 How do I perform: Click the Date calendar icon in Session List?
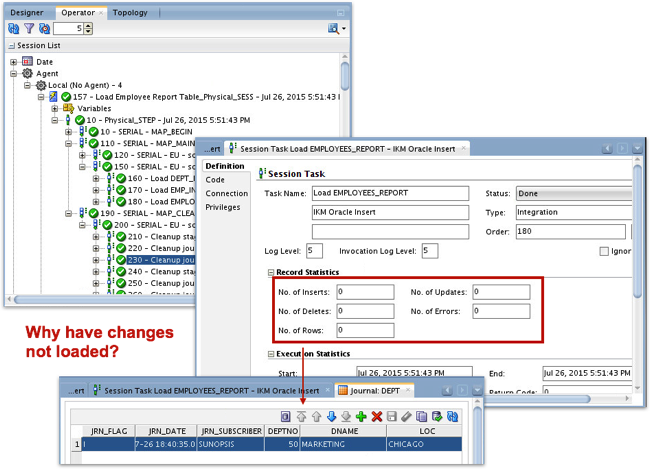tap(27, 61)
